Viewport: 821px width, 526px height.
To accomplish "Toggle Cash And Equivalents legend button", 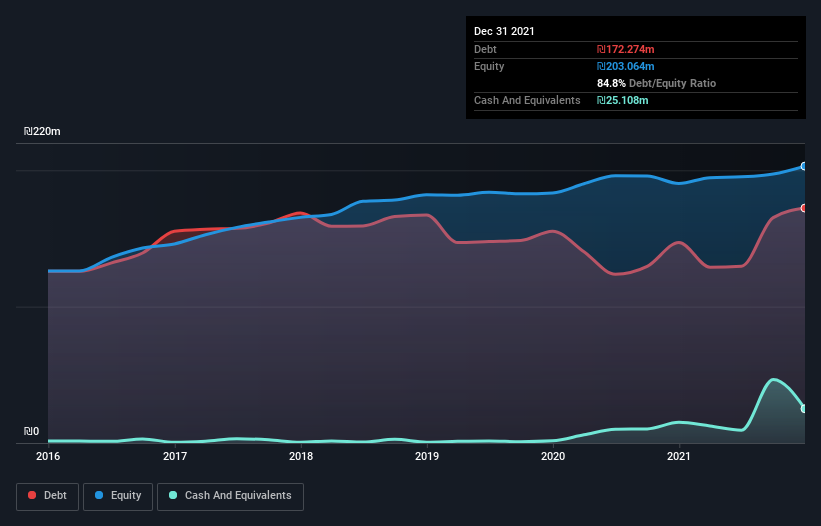I will click(x=230, y=496).
